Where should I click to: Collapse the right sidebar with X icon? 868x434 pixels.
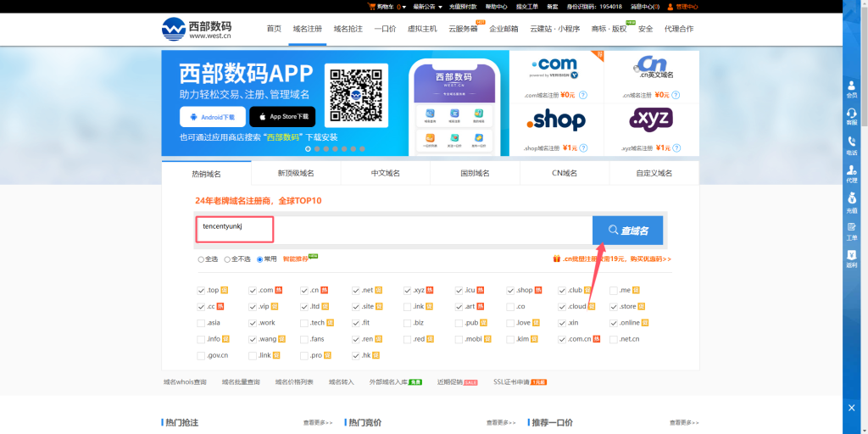click(x=851, y=408)
